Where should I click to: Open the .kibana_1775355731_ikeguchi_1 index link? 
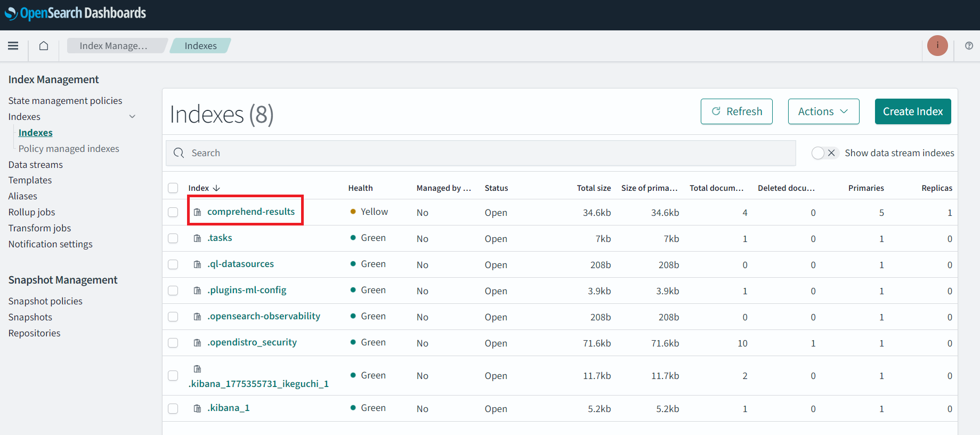(x=258, y=384)
